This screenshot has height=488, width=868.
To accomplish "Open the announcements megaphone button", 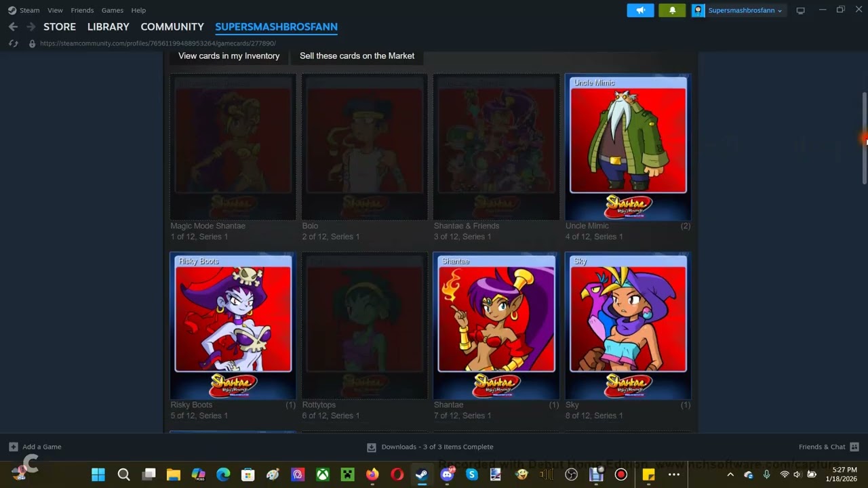I will [x=640, y=10].
